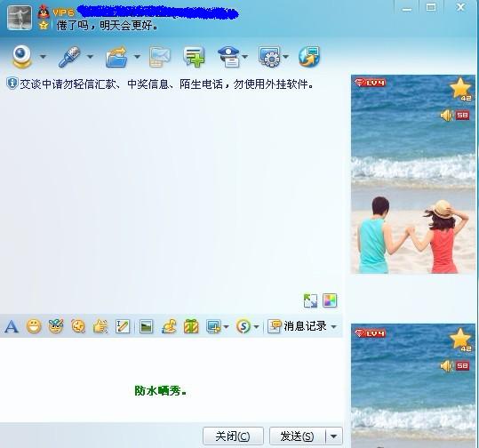The width and height of the screenshot is (479, 448).
Task: Click the LV4 badge on top show image
Action: 371,83
